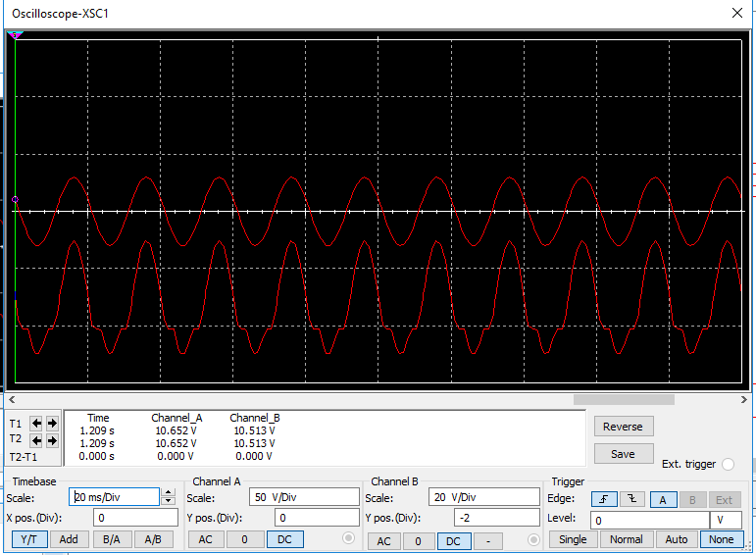Move cursor T1 left with arrow
Screen dimensions: 756x555
click(36, 424)
